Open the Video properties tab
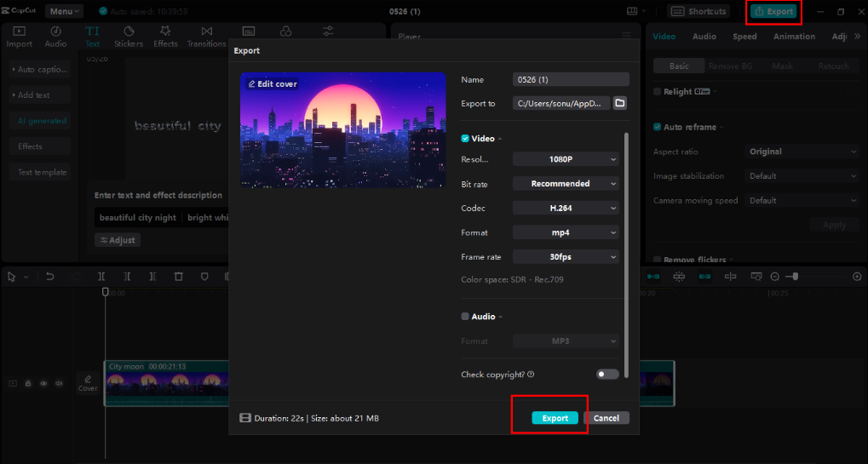Screen dimensions: 868x464 tap(664, 37)
